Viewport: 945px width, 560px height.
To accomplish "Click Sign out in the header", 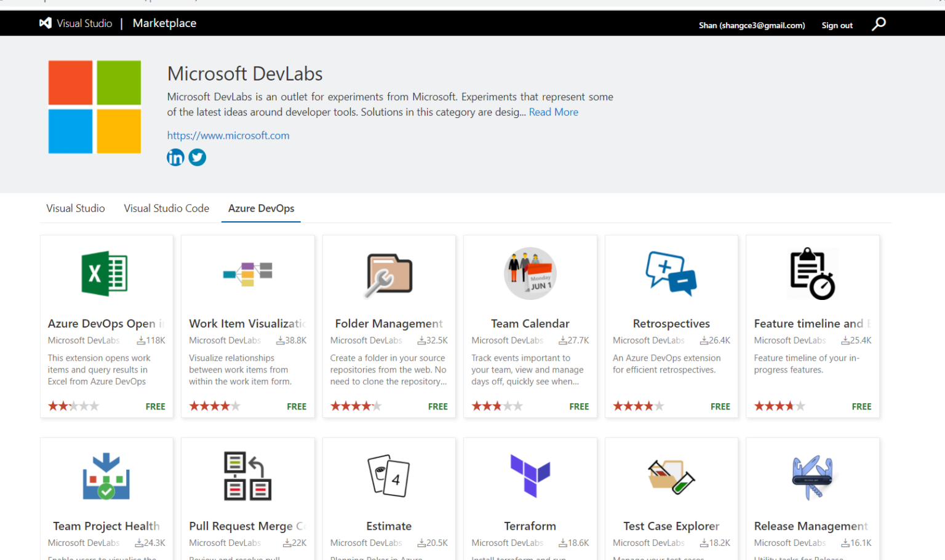I will point(837,25).
